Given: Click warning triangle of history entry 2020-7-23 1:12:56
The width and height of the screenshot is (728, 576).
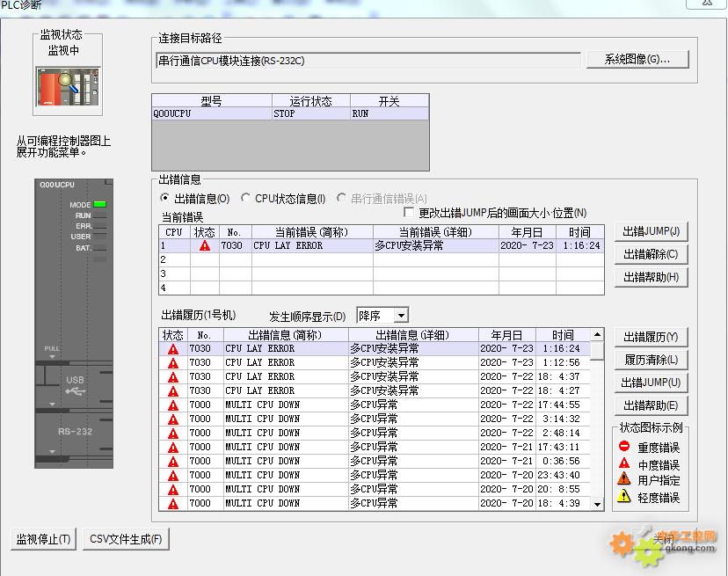Looking at the screenshot, I should pyautogui.click(x=173, y=363).
